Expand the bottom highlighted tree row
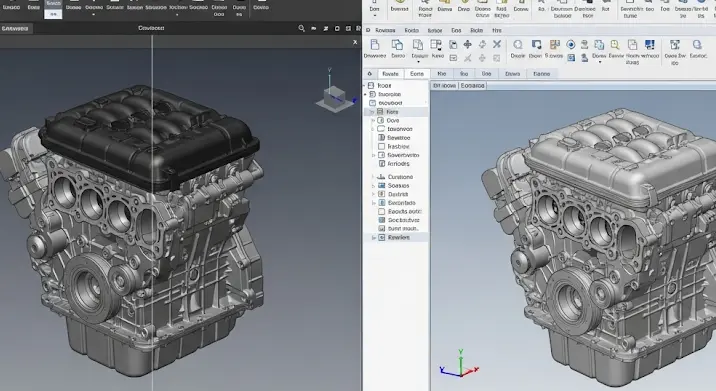 point(374,238)
